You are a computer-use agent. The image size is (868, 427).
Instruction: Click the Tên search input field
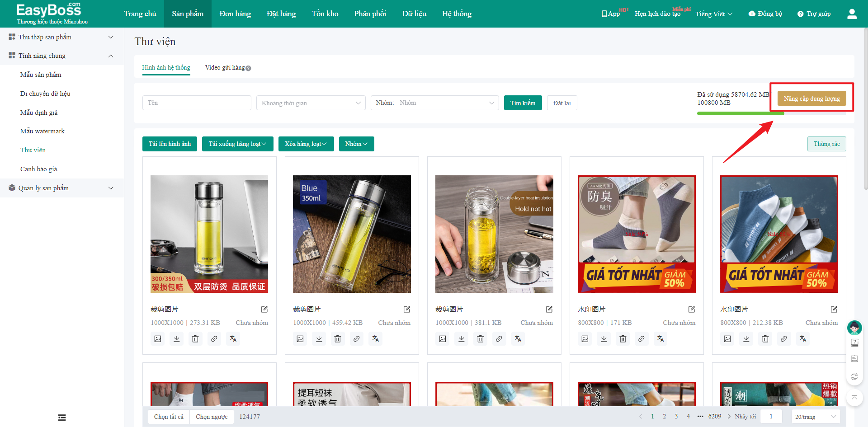197,103
